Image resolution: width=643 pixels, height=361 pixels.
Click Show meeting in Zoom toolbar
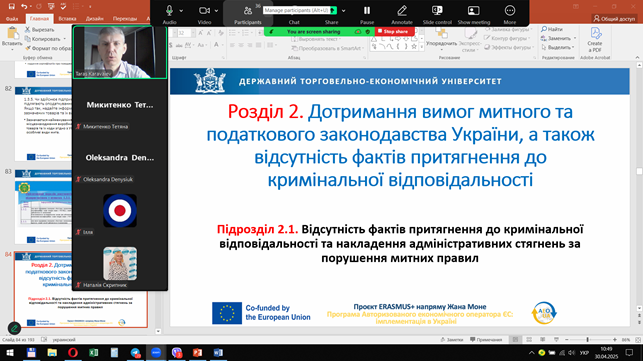tap(474, 14)
